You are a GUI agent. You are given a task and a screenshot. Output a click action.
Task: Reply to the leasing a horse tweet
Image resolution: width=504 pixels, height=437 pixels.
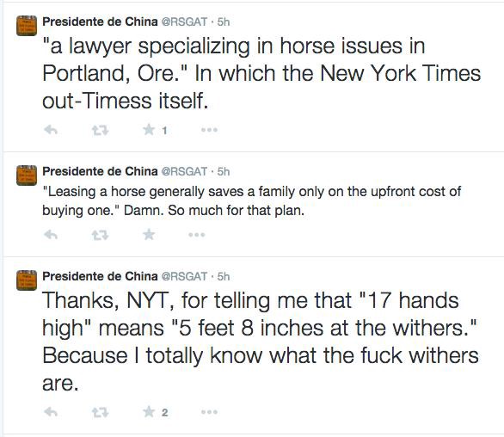click(51, 235)
